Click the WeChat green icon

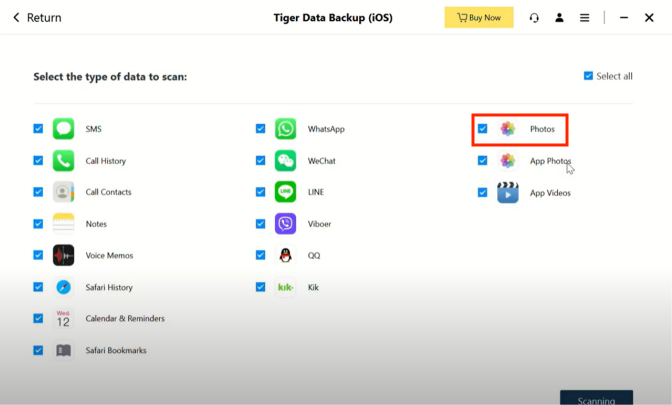(x=286, y=160)
